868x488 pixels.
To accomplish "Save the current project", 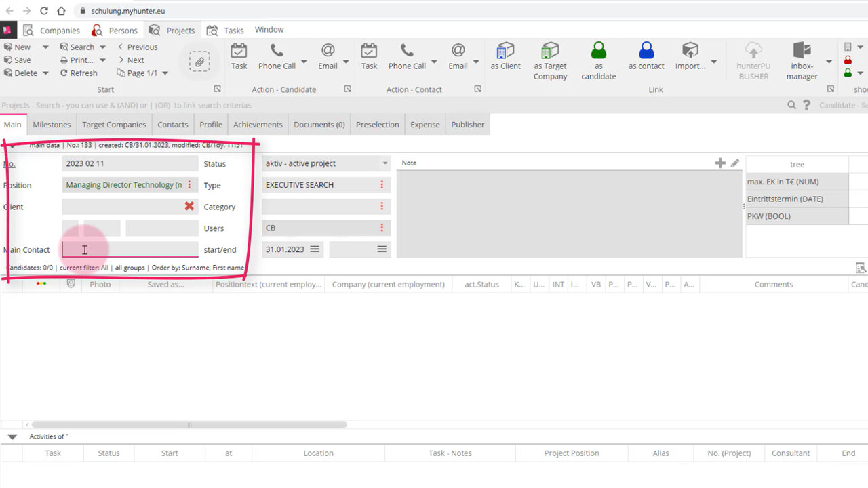I will (x=17, y=60).
